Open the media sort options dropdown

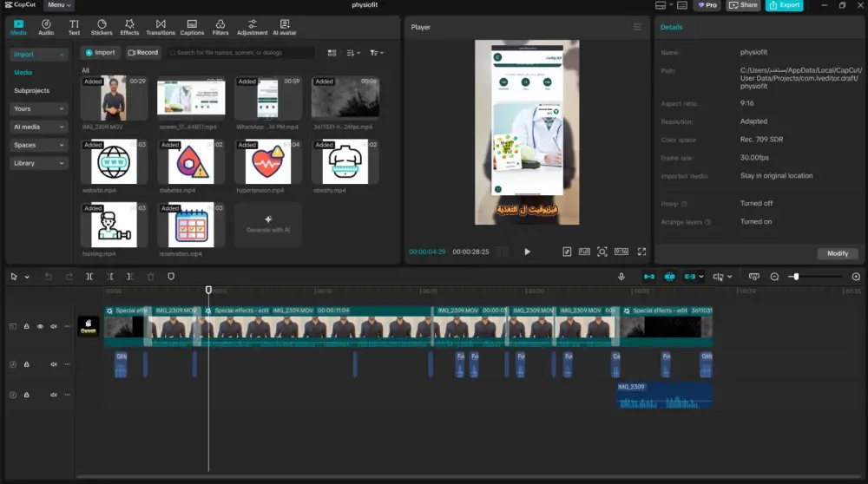[x=353, y=53]
